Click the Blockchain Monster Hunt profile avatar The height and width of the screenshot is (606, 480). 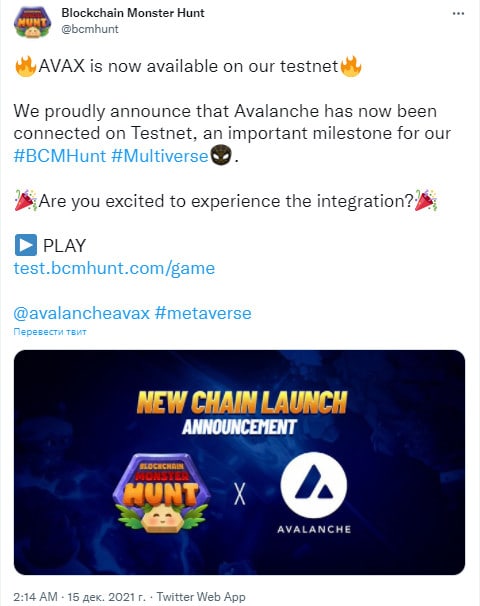click(x=32, y=22)
